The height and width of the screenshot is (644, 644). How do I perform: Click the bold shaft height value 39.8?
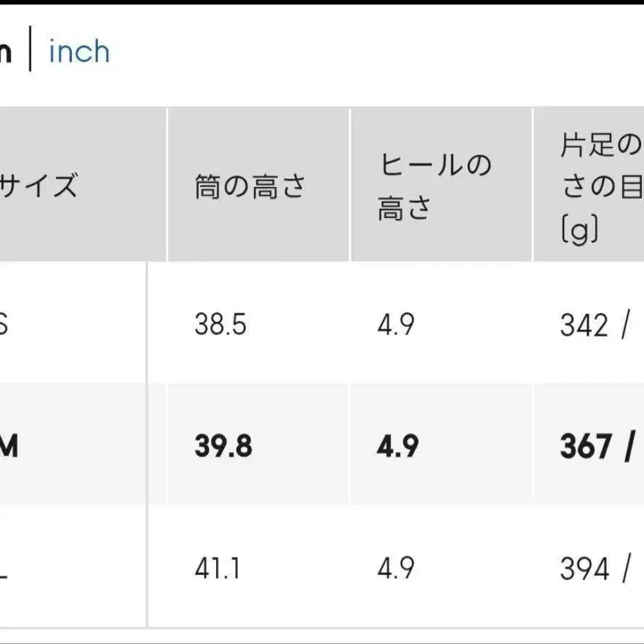[223, 447]
